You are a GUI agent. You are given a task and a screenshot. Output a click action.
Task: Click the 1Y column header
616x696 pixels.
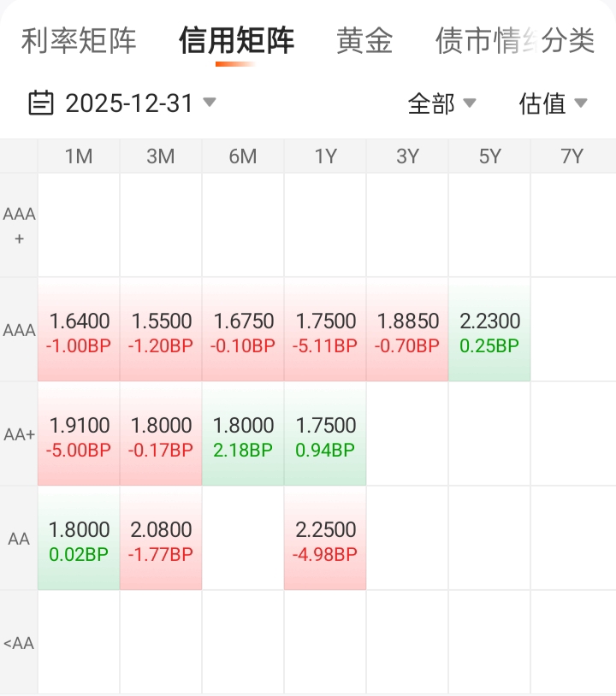[x=325, y=156]
